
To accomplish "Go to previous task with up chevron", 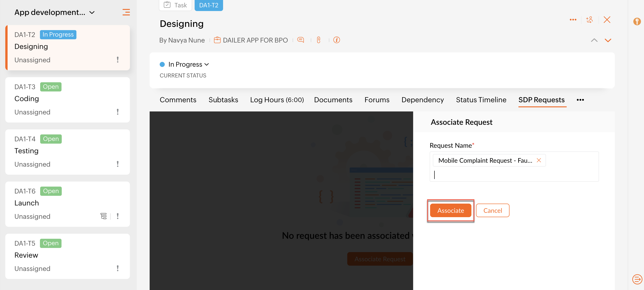I will coord(594,40).
